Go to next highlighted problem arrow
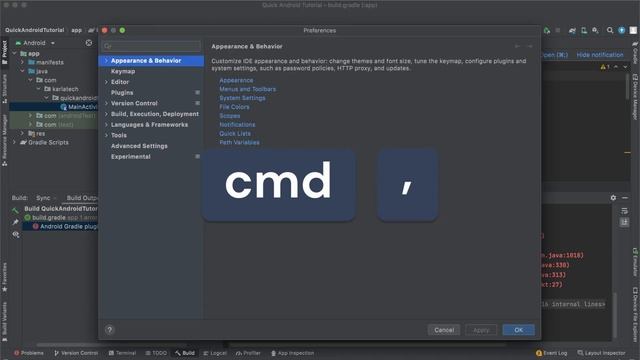Screen dimensions: 640x360 click(x=625, y=67)
